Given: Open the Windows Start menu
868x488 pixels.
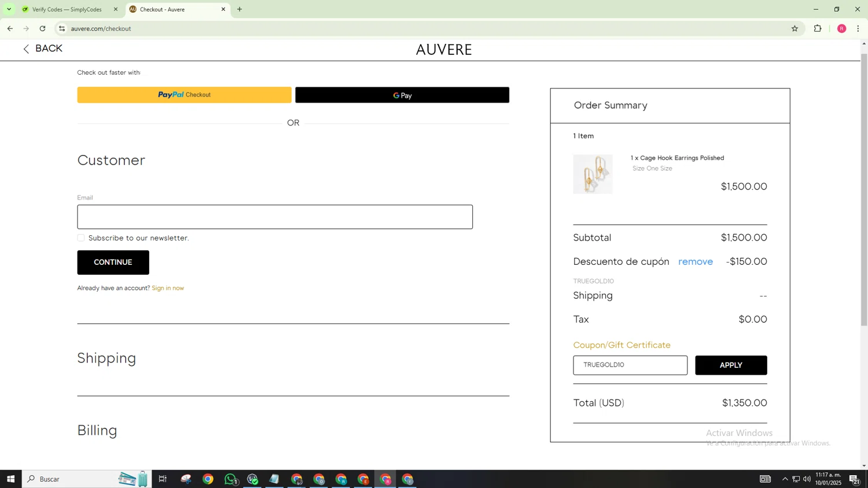Looking at the screenshot, I should click(10, 479).
